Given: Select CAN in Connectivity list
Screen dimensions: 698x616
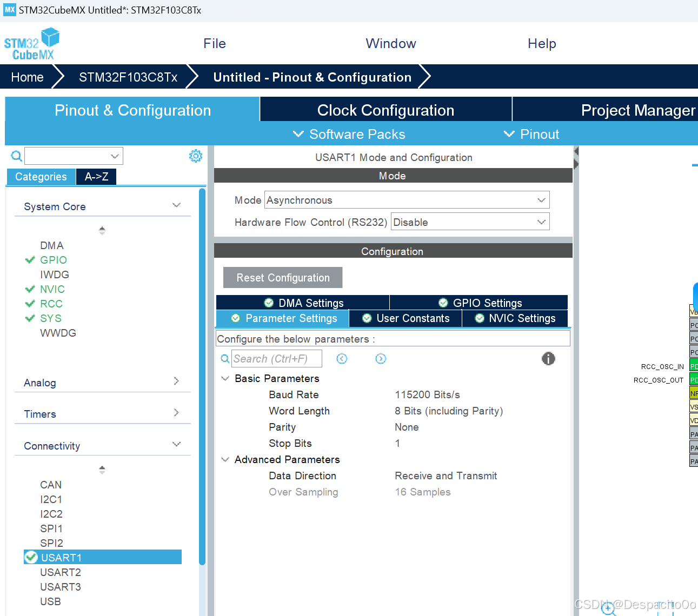Looking at the screenshot, I should [x=51, y=485].
